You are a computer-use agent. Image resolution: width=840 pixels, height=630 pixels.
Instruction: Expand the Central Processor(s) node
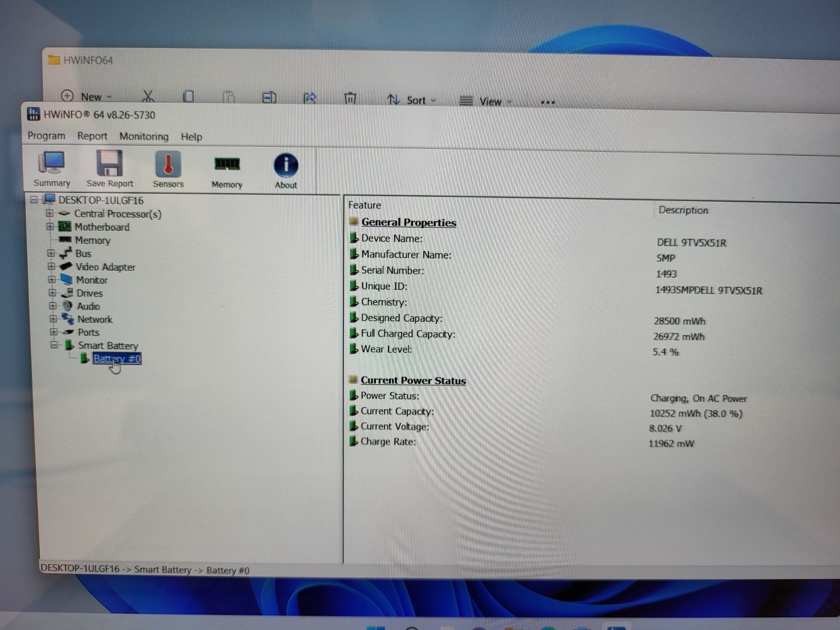(50, 213)
